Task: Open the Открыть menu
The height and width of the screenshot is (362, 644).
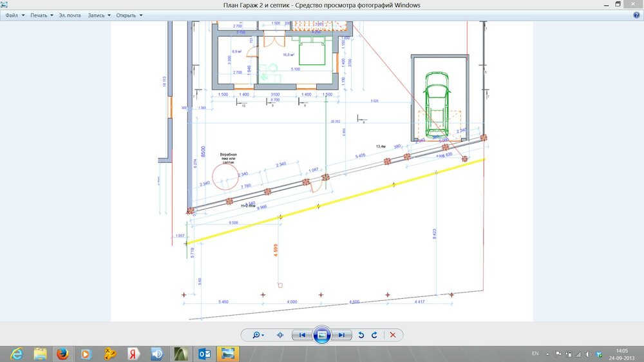Action: (129, 15)
